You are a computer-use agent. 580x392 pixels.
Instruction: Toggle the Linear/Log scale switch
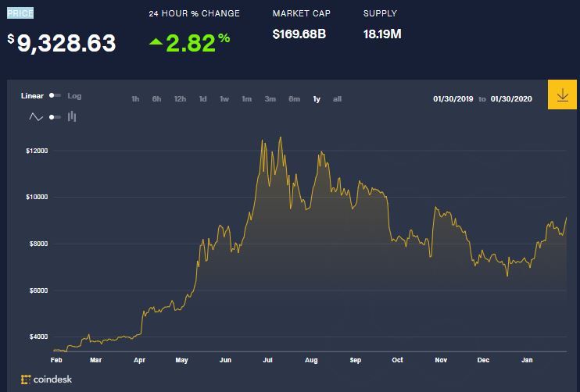click(x=55, y=96)
